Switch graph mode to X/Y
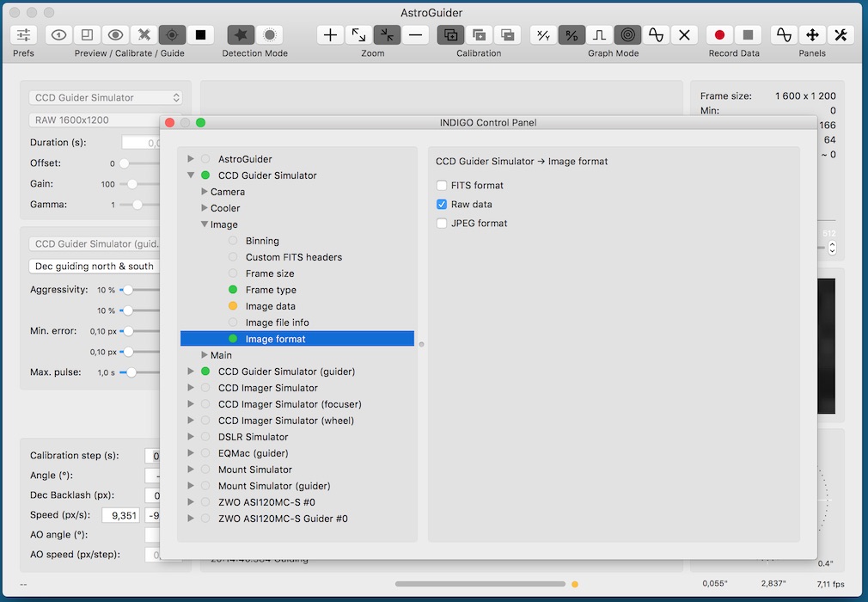 point(544,35)
